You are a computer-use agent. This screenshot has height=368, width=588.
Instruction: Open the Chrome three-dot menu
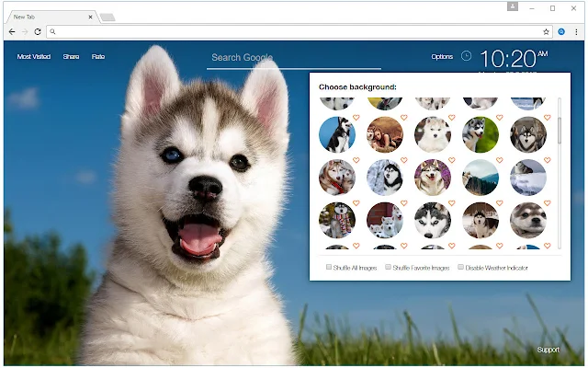(576, 32)
